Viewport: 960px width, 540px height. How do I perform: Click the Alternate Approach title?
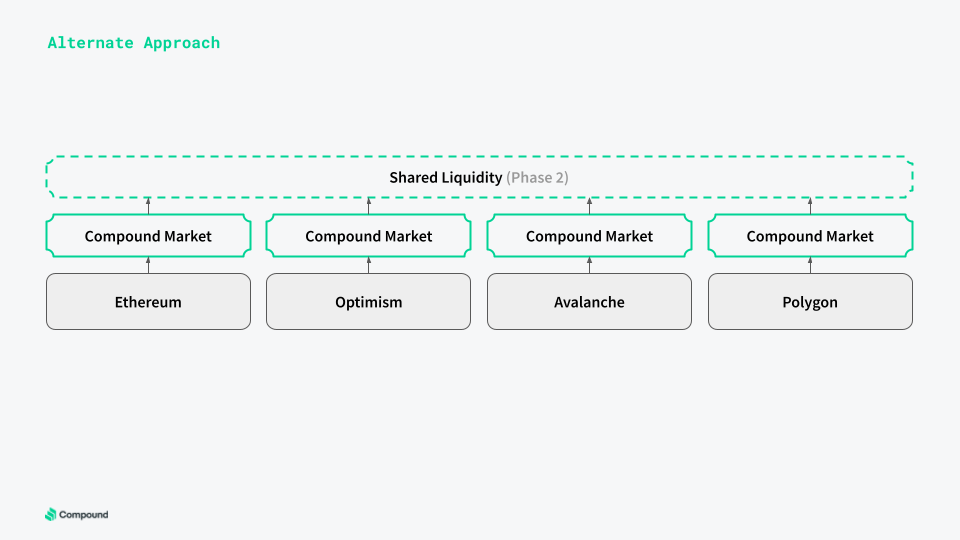coord(133,43)
